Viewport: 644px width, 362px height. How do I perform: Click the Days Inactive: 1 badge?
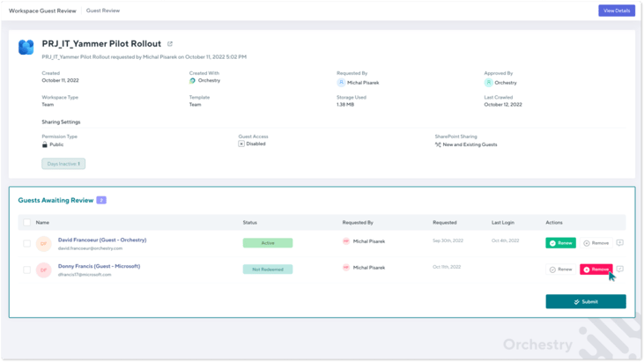(x=63, y=164)
